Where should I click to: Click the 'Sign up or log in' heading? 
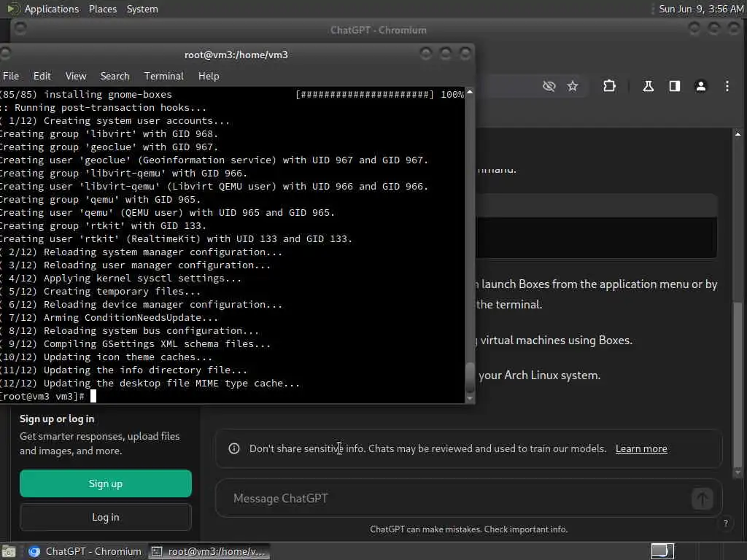pyautogui.click(x=57, y=419)
